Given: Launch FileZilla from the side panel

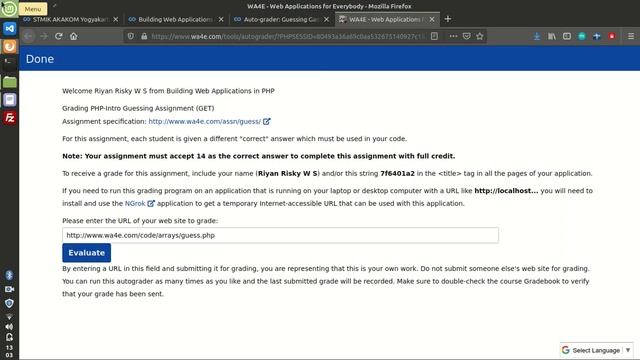Looking at the screenshot, I should point(9,118).
